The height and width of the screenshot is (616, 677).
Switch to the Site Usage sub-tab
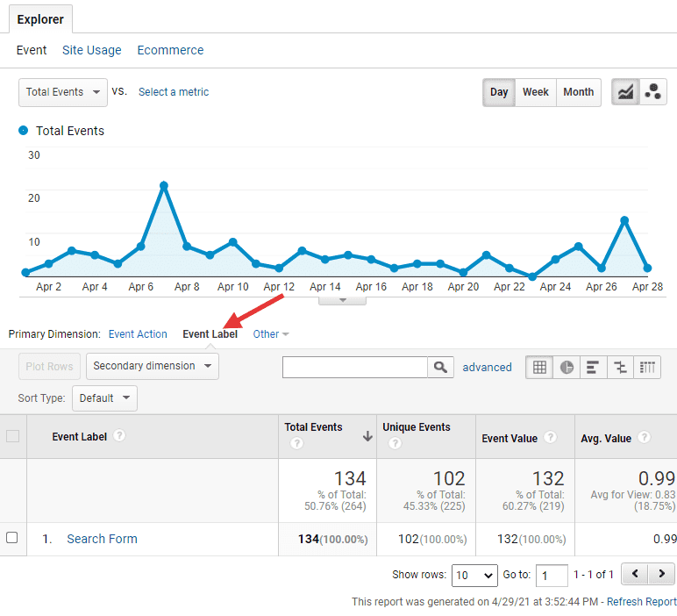tap(92, 50)
